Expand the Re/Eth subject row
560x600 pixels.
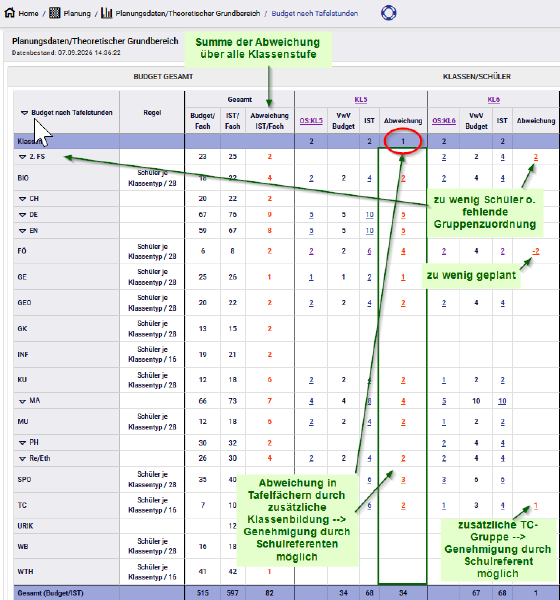[22, 459]
